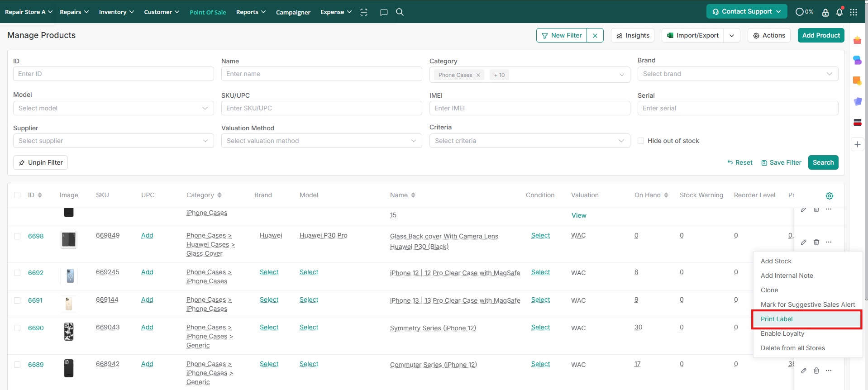The image size is (868, 390).
Task: Go to Point Of Sale tab
Action: (208, 12)
